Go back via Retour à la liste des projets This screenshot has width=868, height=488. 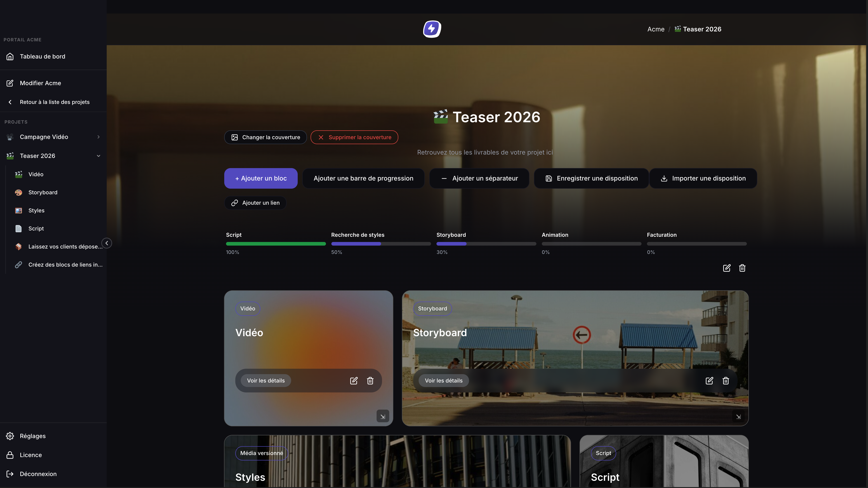coord(53,102)
